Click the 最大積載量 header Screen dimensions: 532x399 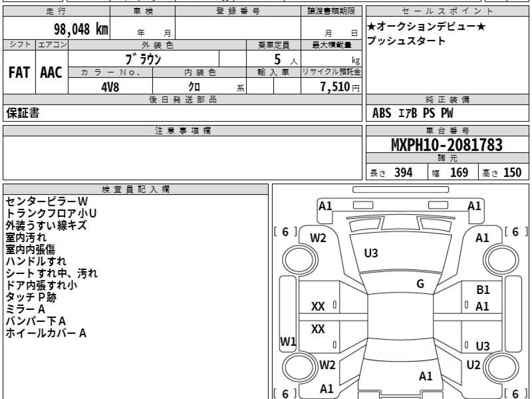(331, 45)
